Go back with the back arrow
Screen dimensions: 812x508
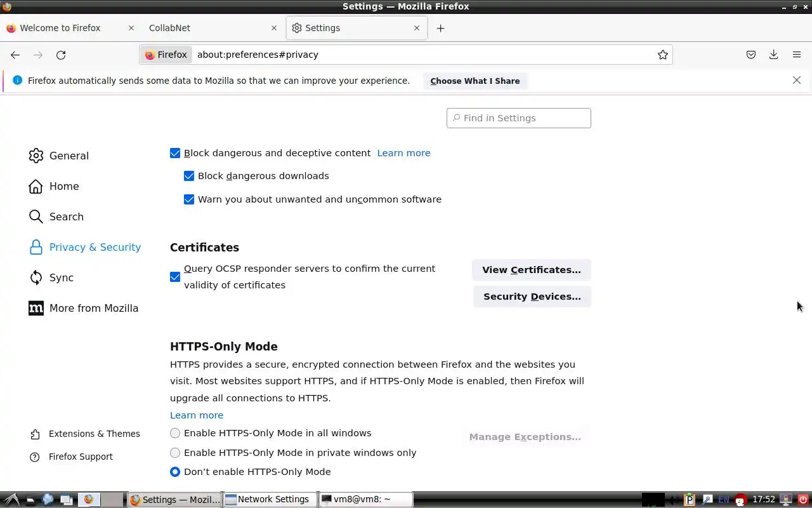(x=15, y=55)
